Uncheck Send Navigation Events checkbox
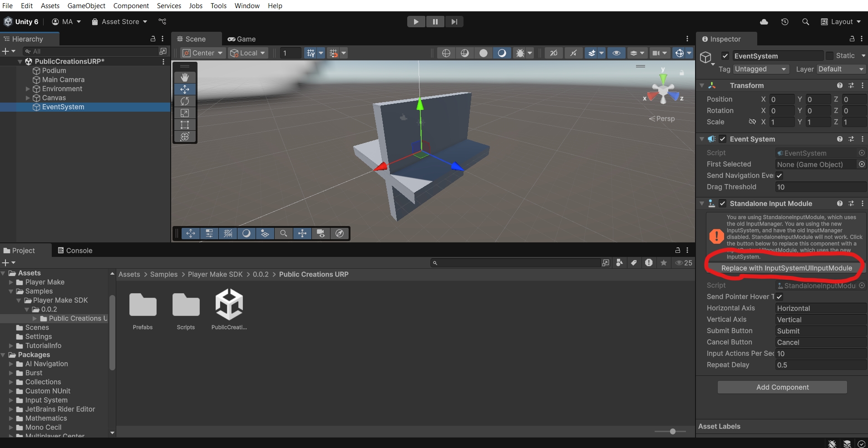 [x=779, y=176]
